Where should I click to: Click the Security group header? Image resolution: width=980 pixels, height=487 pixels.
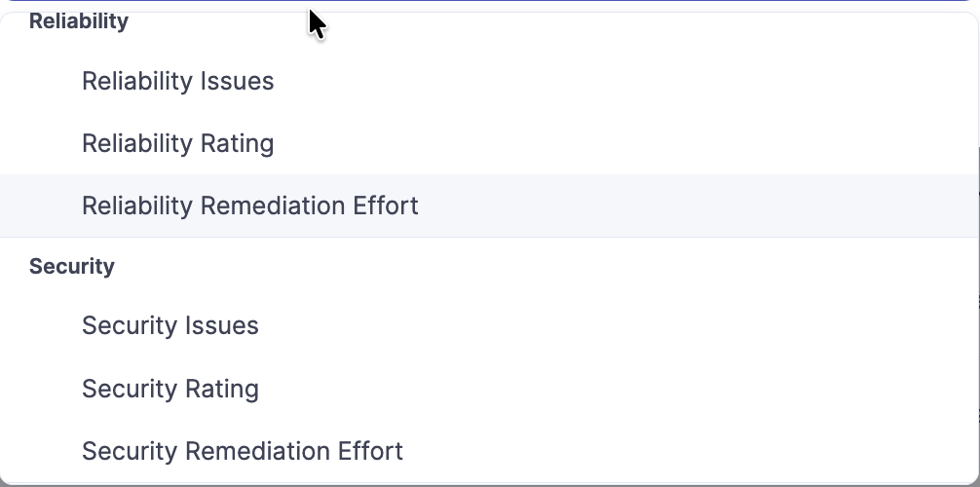tap(72, 267)
